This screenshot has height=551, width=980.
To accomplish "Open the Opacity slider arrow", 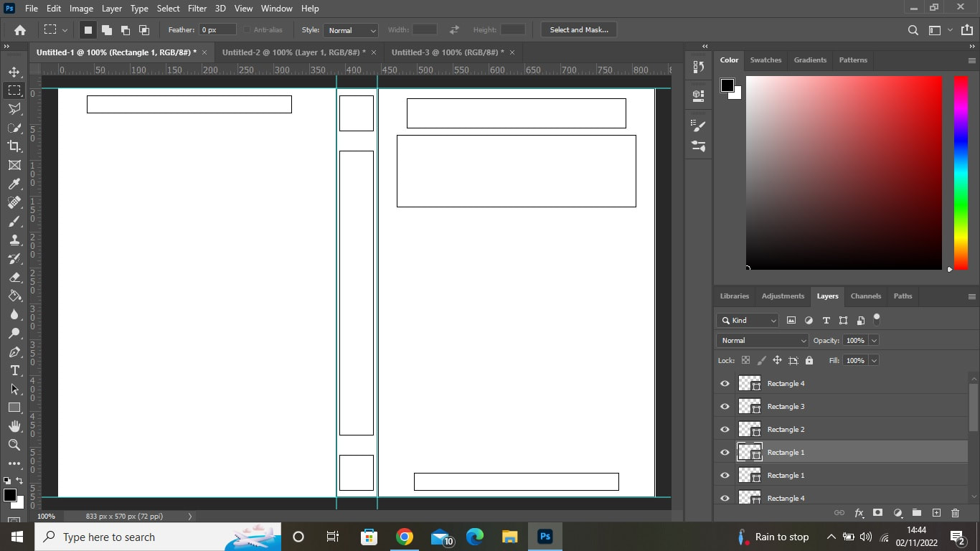I will tap(874, 340).
